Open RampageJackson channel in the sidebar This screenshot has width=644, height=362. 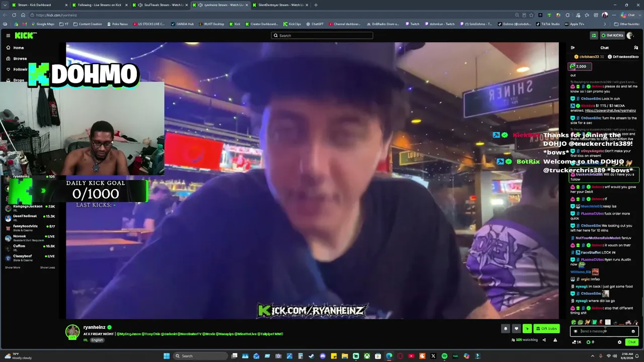click(x=30, y=208)
